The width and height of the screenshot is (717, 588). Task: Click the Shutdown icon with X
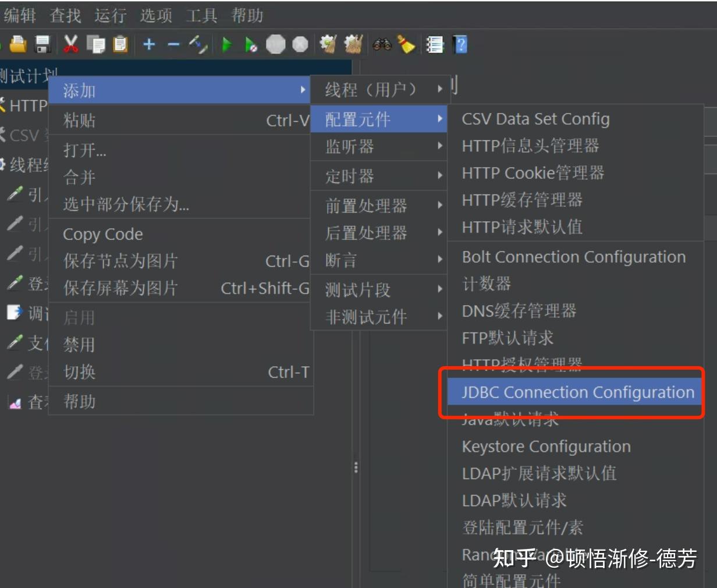(300, 44)
